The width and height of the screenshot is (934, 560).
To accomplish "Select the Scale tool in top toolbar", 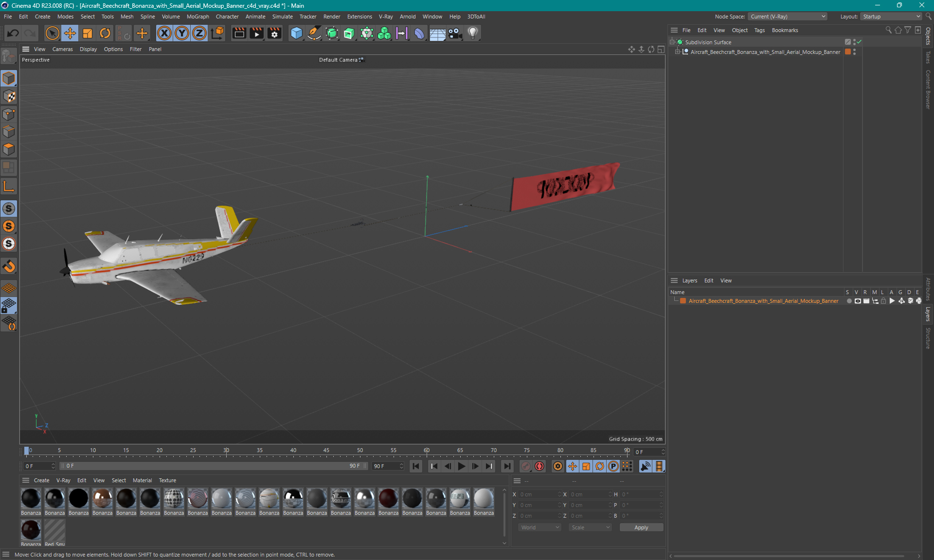I will tap(88, 33).
